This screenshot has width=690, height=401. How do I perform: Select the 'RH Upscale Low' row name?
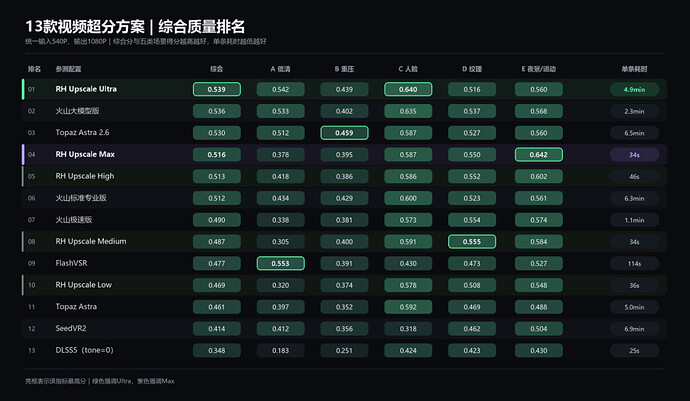click(x=84, y=285)
